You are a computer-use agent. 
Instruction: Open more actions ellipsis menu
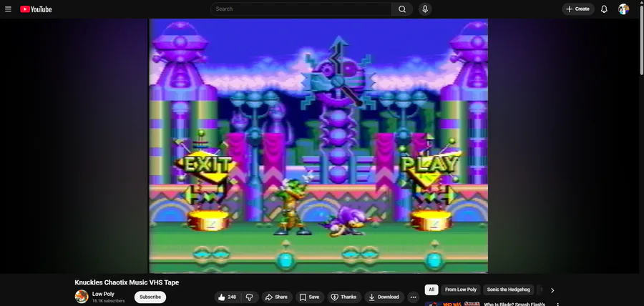[413, 297]
